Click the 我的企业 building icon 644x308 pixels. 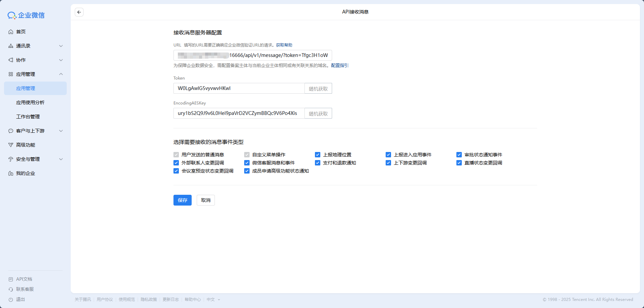click(11, 173)
